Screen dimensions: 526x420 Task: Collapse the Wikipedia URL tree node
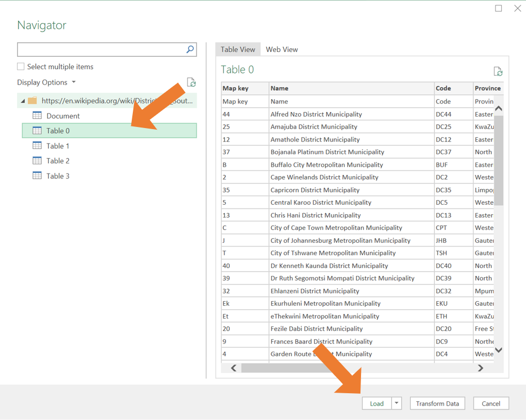point(23,101)
